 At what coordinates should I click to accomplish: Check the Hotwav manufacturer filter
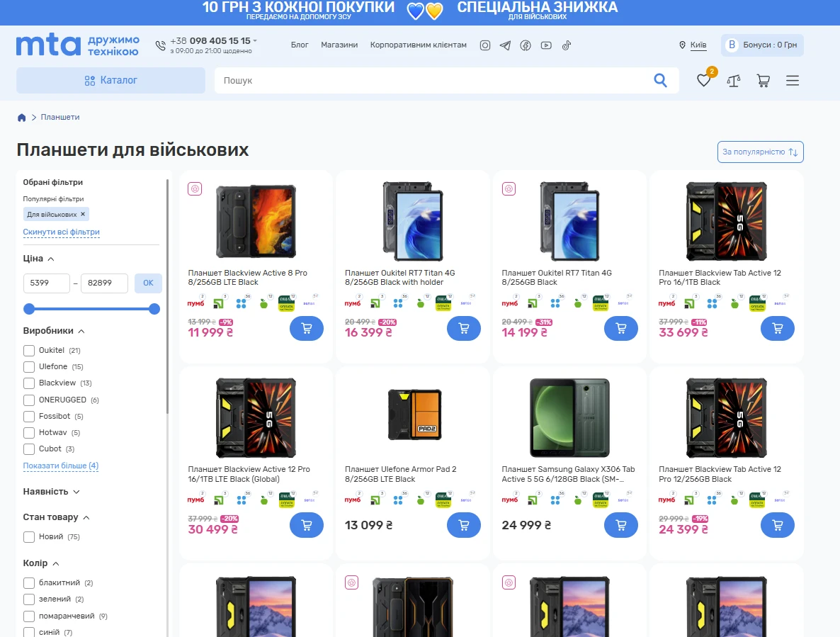click(29, 433)
